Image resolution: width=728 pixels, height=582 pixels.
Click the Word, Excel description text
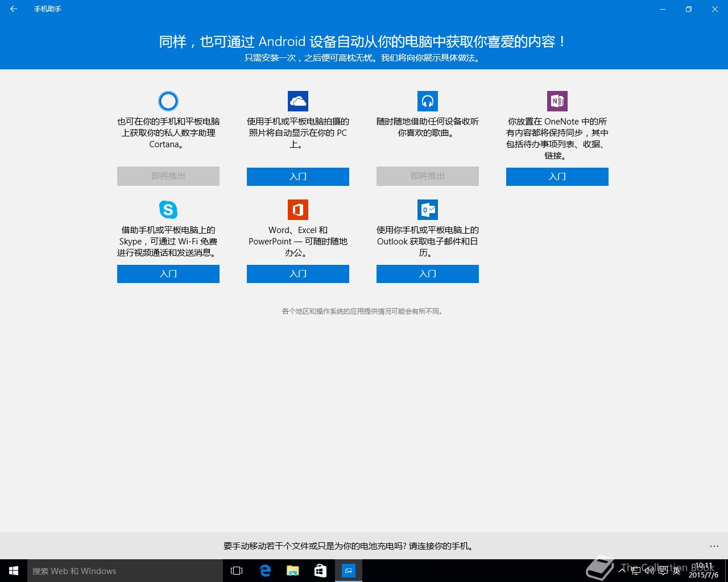298,242
